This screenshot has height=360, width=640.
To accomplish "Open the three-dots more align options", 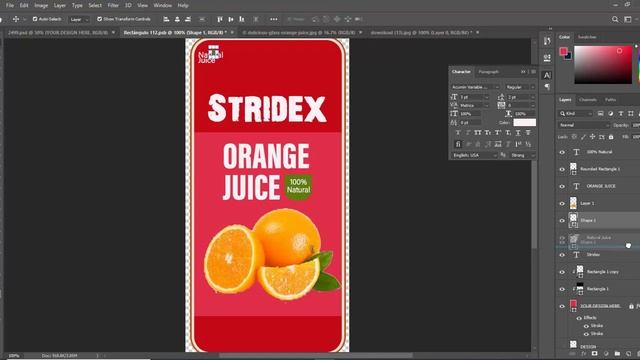I will (x=273, y=19).
